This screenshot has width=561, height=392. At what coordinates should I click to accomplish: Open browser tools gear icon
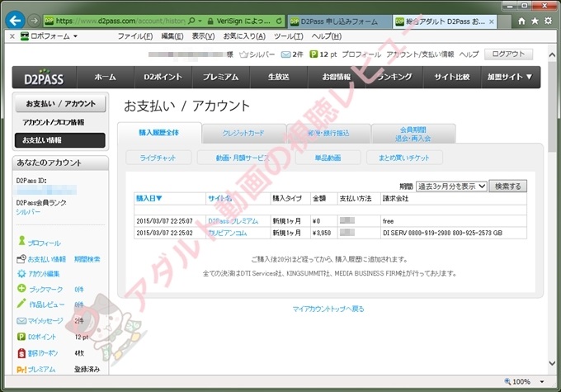pos(548,21)
